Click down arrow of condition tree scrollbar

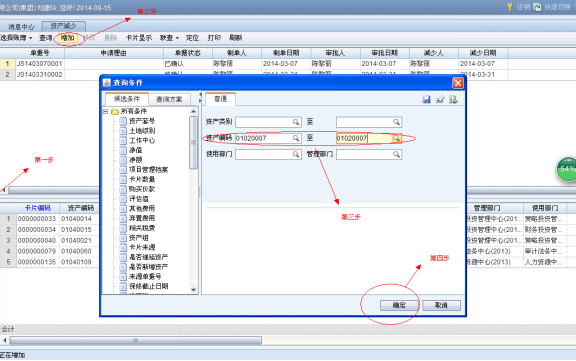pyautogui.click(x=194, y=290)
